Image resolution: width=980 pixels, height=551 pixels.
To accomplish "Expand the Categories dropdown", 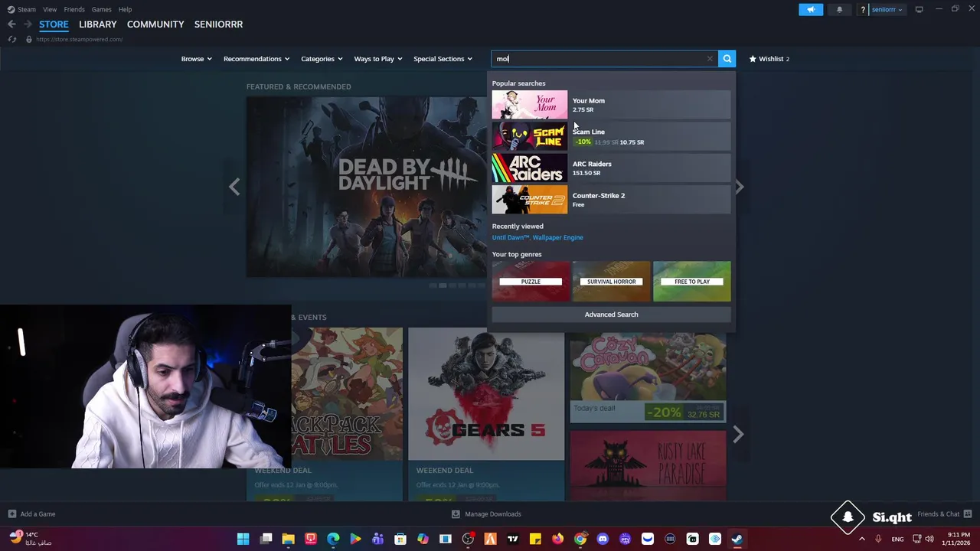I will 322,59.
